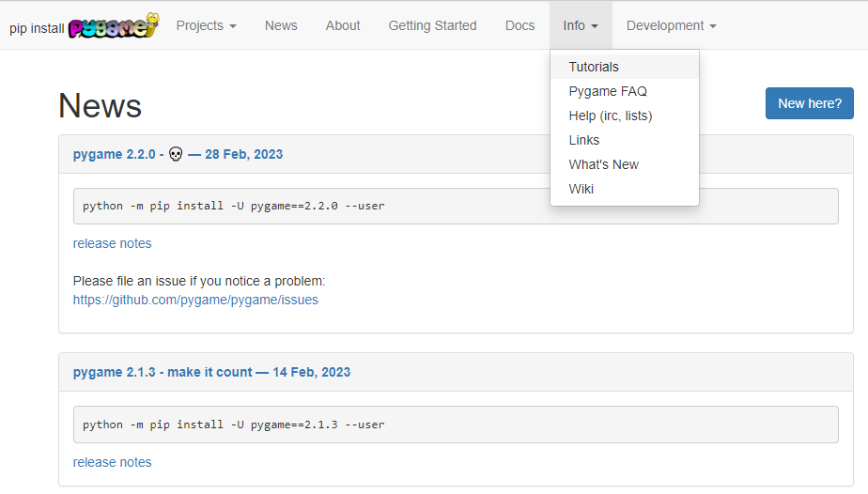Expand the Development dropdown menu

pyautogui.click(x=671, y=25)
